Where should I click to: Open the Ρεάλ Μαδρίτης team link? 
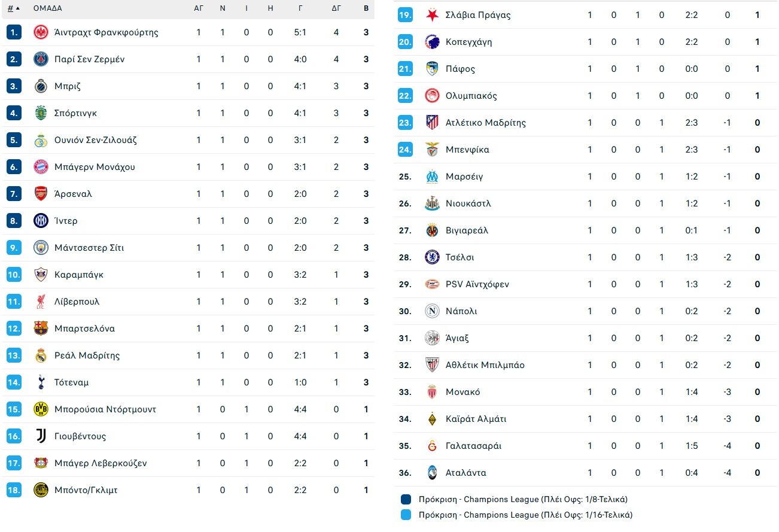pyautogui.click(x=87, y=355)
